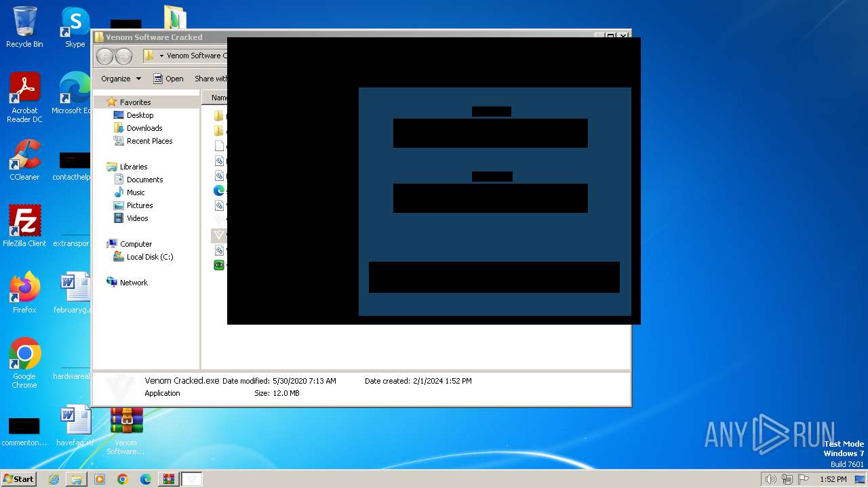Select the Venom Software WinRAR archive icon
Viewport: 868px width, 488px height.
click(126, 430)
